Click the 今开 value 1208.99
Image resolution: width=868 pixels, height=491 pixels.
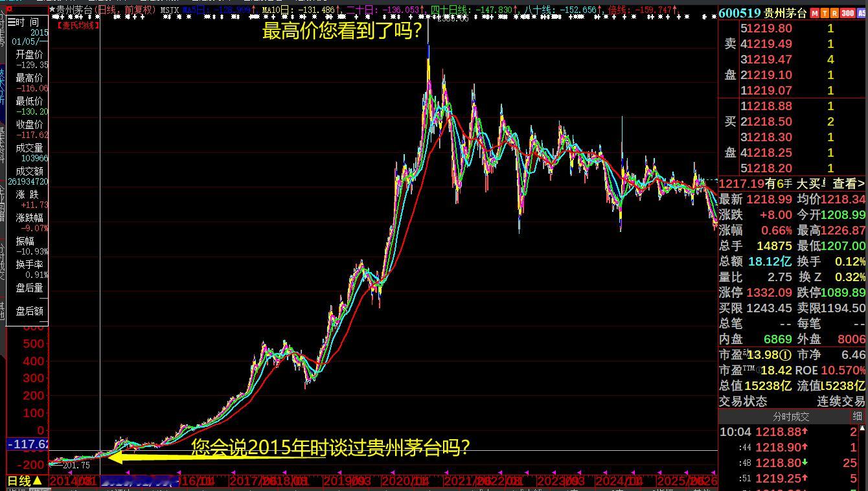click(x=843, y=215)
